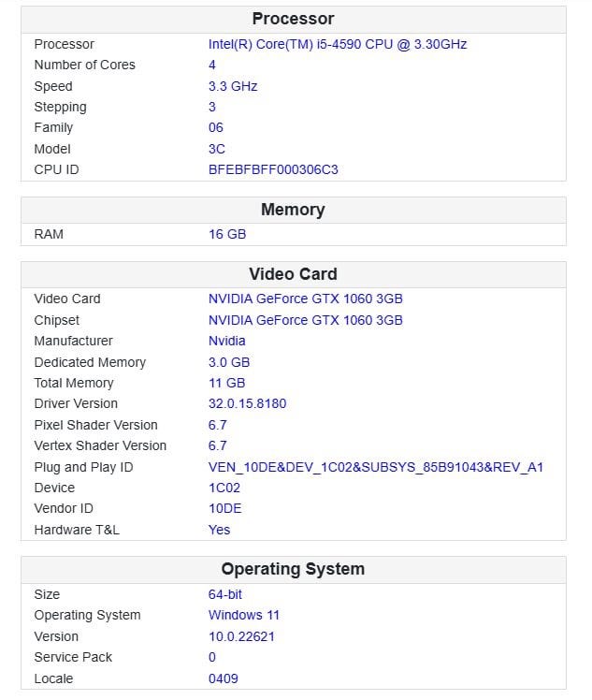Screen dimensions: 592x700
Task: Click the Processor section header
Action: [x=293, y=19]
